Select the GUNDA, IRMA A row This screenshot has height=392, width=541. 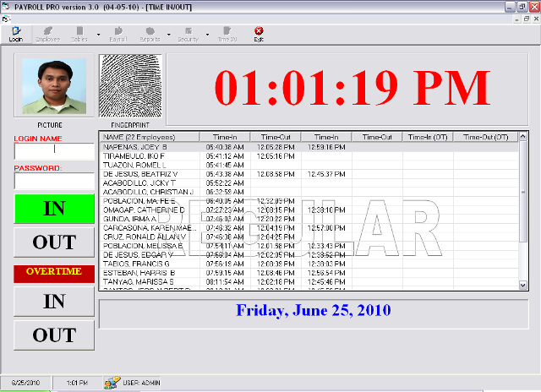click(x=309, y=219)
